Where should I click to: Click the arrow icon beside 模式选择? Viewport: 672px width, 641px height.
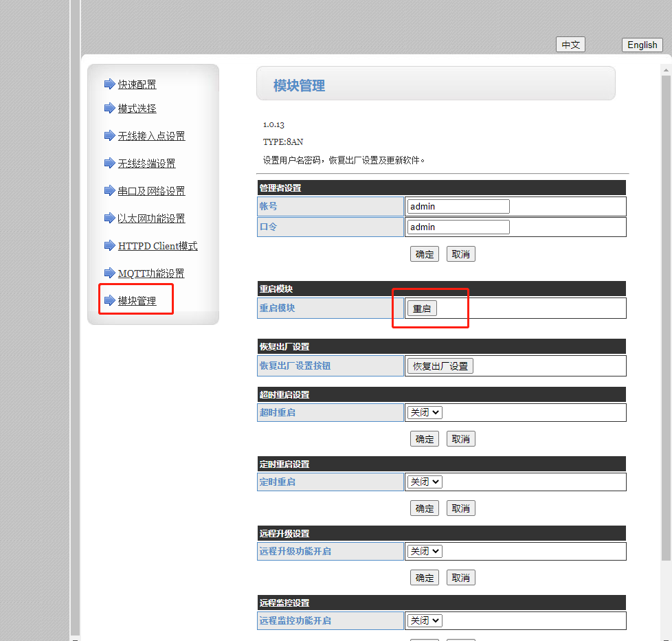(x=109, y=108)
